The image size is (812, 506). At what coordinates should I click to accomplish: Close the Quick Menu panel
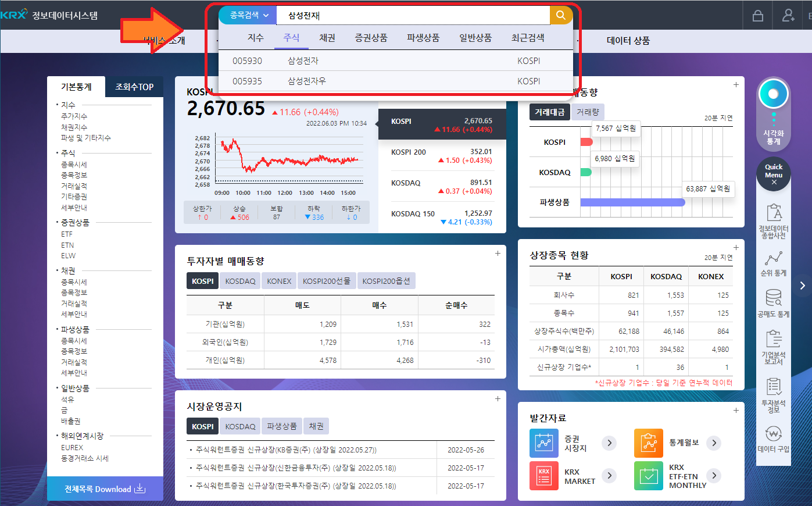pos(774,183)
